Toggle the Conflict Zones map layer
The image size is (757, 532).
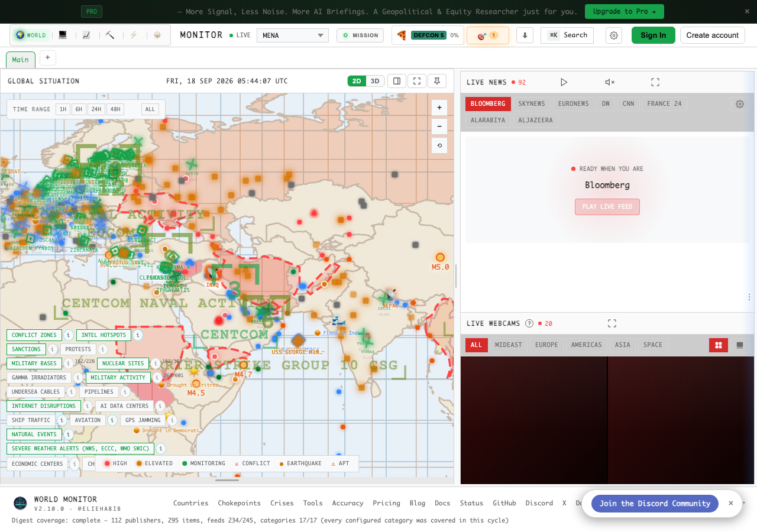coord(34,335)
